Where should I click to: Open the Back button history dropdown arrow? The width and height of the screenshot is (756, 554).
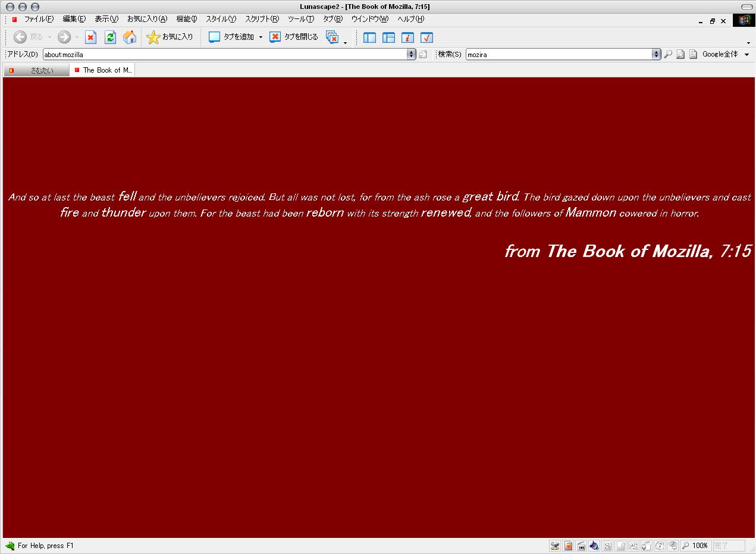(x=49, y=37)
